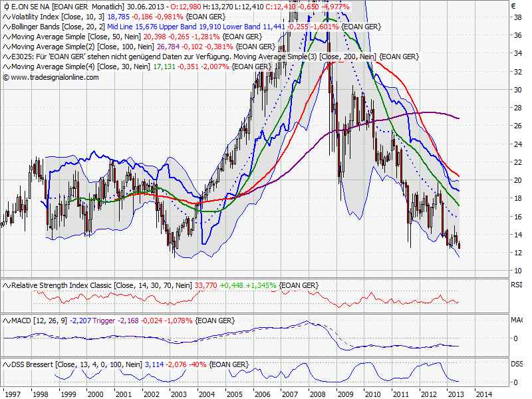532x399 pixels.
Task: Select the wave icon of the Volatility Index row
Action: click(6, 17)
